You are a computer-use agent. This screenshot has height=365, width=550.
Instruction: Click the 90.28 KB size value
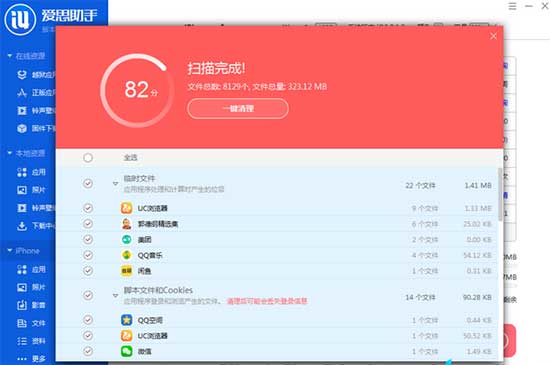pyautogui.click(x=477, y=297)
